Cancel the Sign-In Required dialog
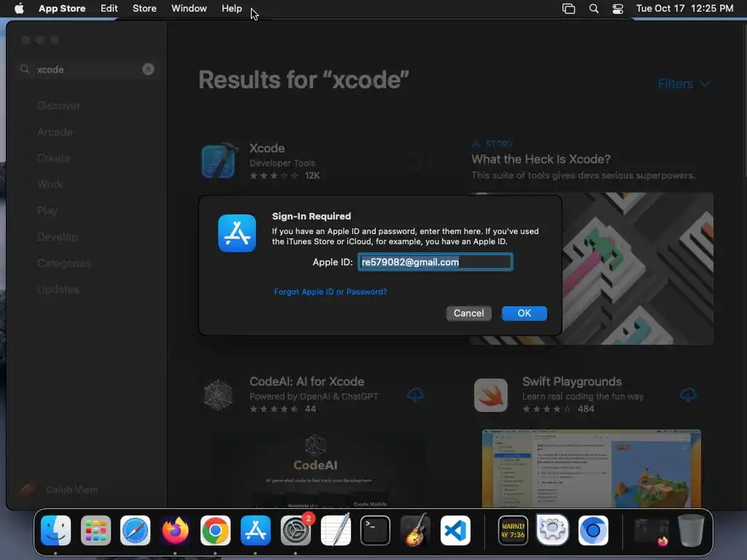The width and height of the screenshot is (747, 560). tap(469, 314)
